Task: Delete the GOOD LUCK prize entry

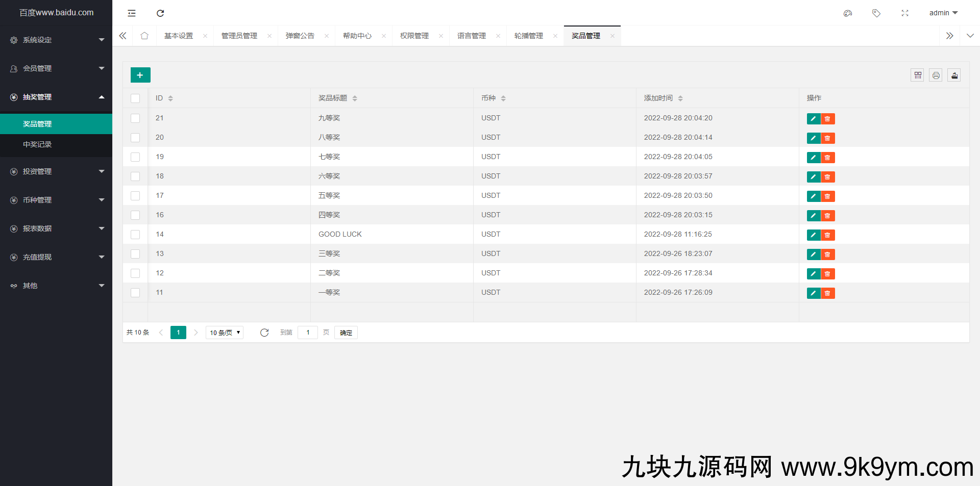Action: pyautogui.click(x=828, y=235)
